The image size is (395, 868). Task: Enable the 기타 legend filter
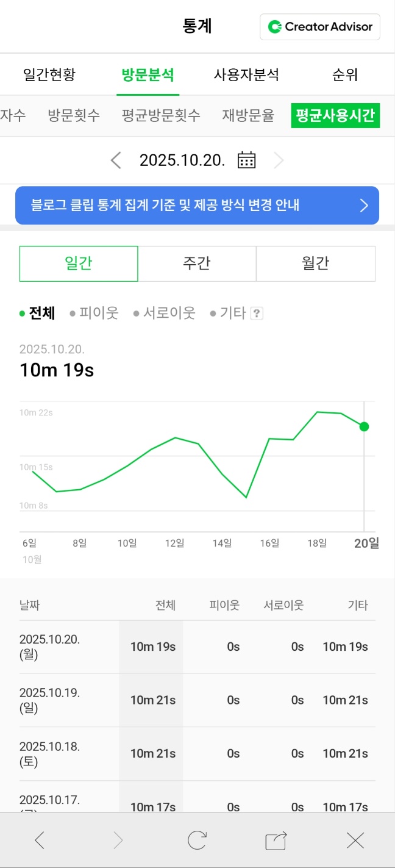pos(232,313)
